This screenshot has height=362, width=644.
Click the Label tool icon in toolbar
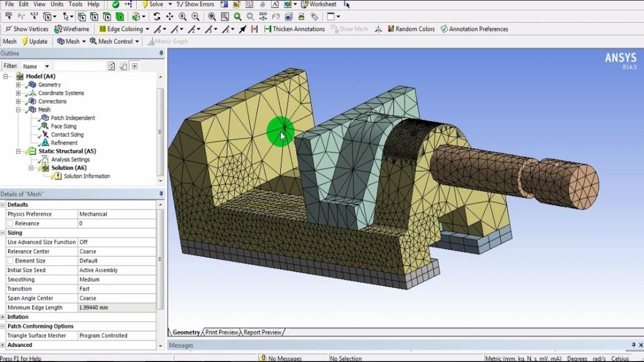coord(9,17)
